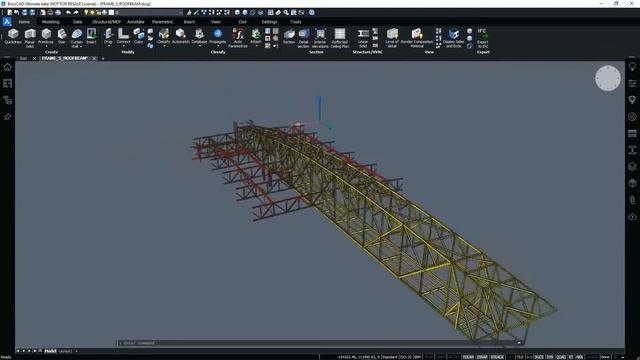Image resolution: width=640 pixels, height=360 pixels.
Task: Click the Undo arrow in quick access toolbar
Action: coord(68,13)
